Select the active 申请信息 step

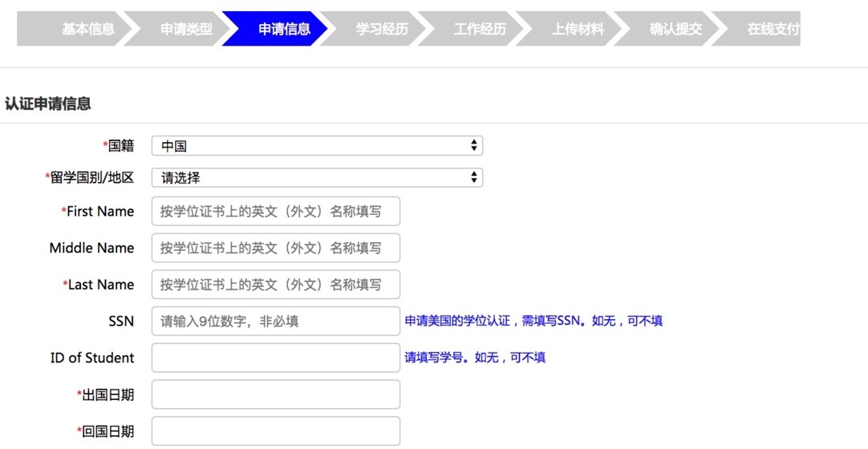pyautogui.click(x=284, y=30)
